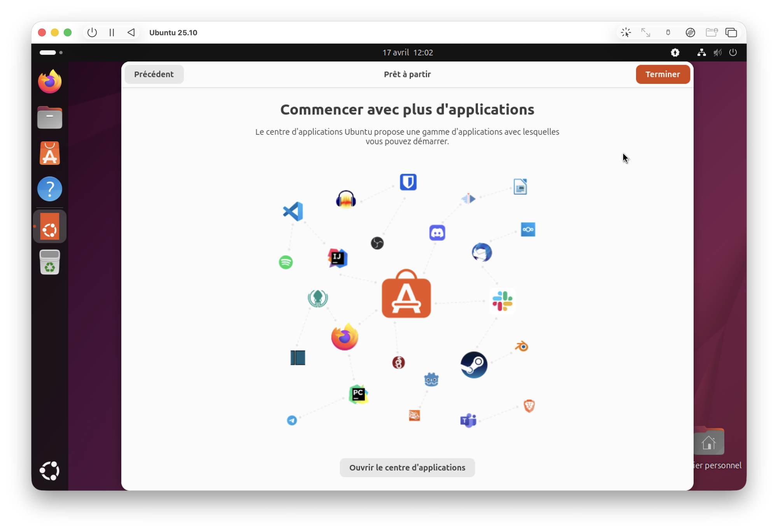Open Ouvrir le centre d'applications

click(407, 467)
